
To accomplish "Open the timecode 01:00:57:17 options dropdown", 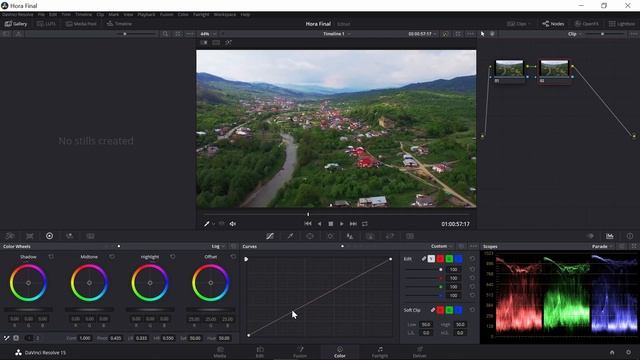I will point(422,34).
